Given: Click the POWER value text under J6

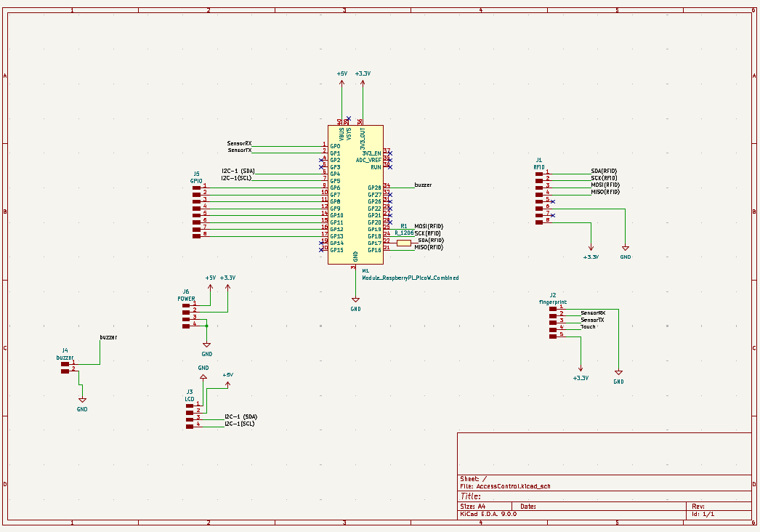Looking at the screenshot, I should pyautogui.click(x=186, y=299).
